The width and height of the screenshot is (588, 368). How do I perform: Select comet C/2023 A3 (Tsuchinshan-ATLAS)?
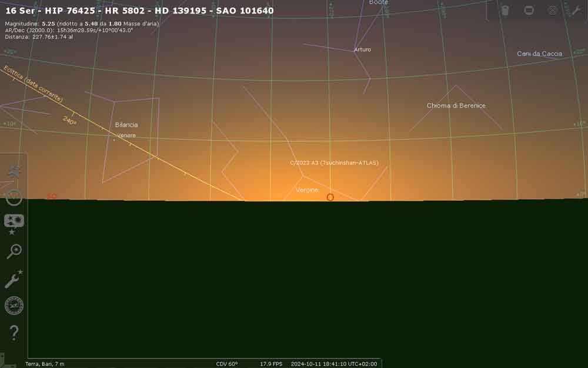pos(334,163)
